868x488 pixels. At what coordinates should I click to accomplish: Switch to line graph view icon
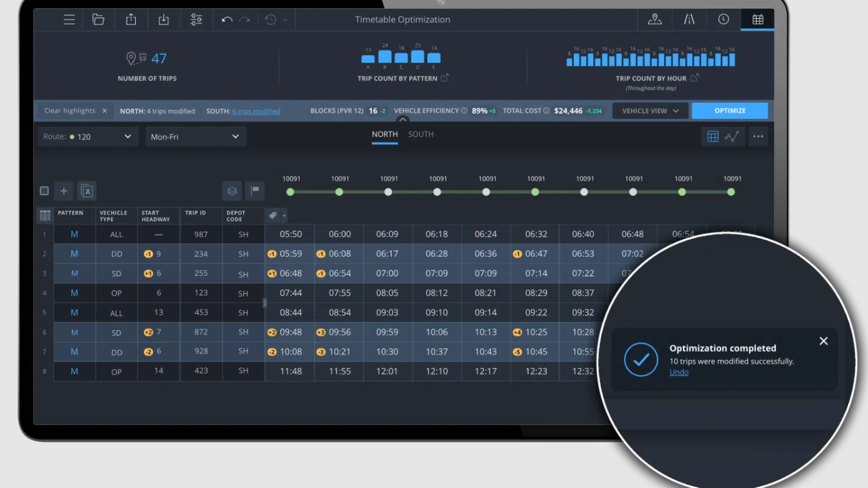coord(732,136)
